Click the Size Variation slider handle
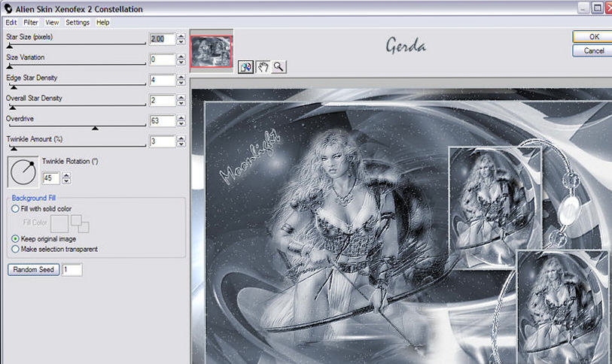 pos(10,67)
